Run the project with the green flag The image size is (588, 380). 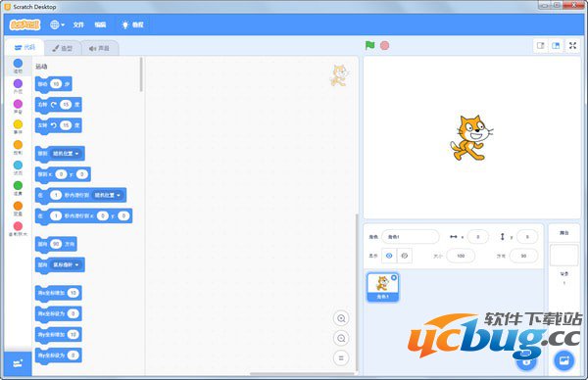point(370,45)
